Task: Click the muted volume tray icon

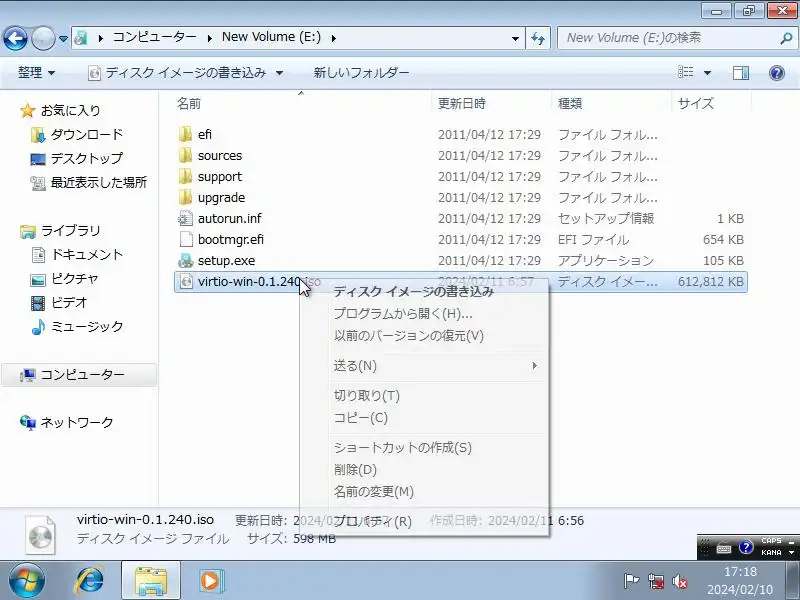Action: click(x=679, y=581)
